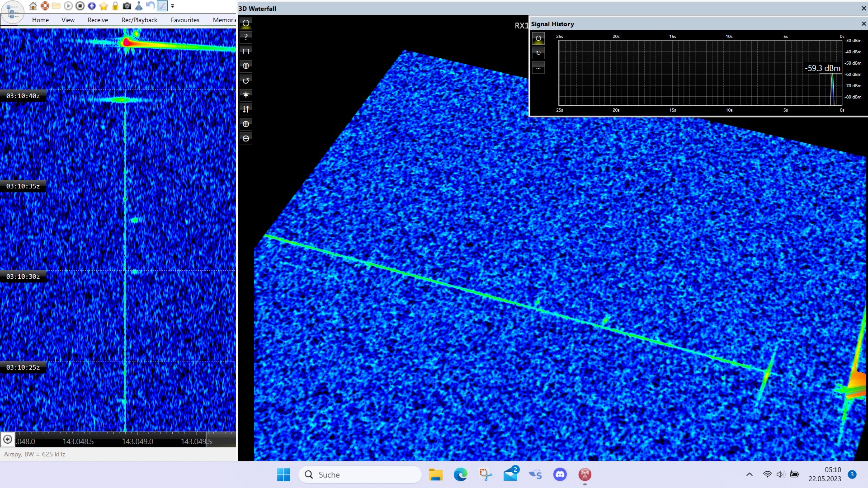Zoom in with the circled plus button
Screen dimensions: 868x488
coord(246,124)
